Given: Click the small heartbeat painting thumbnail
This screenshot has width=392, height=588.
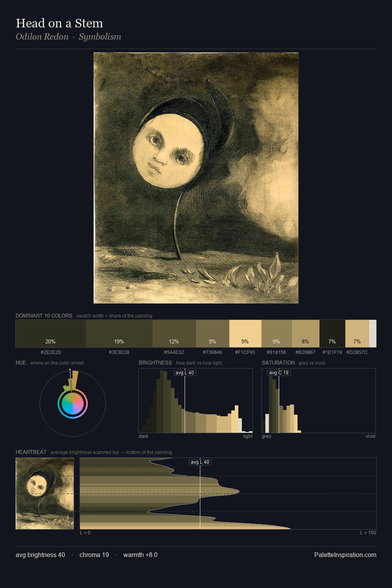Looking at the screenshot, I should [45, 494].
